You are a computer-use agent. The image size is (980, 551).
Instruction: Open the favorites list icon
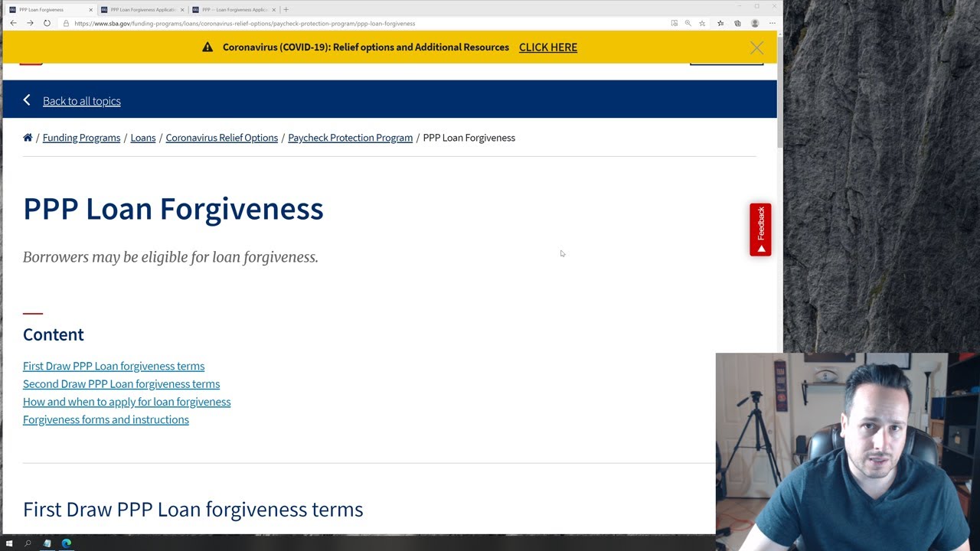point(720,24)
